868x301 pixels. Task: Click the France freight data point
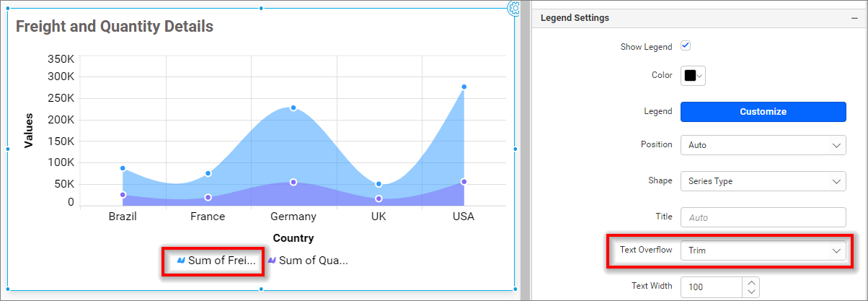point(208,173)
